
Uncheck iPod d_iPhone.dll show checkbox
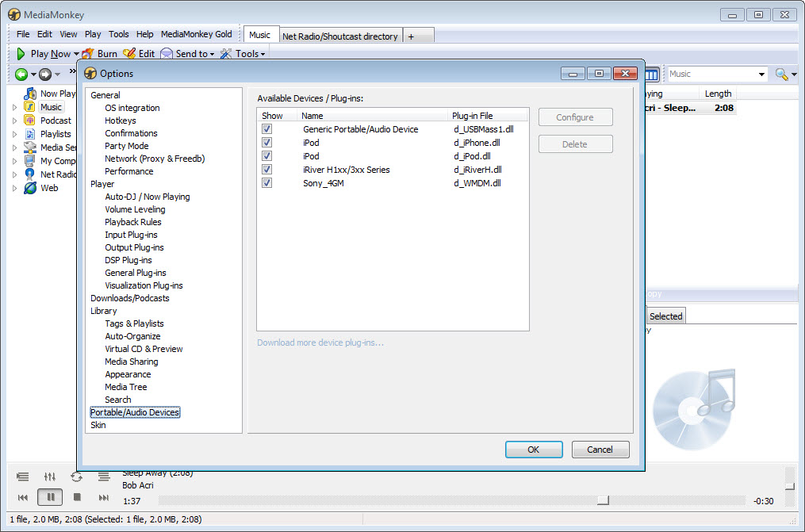point(267,142)
